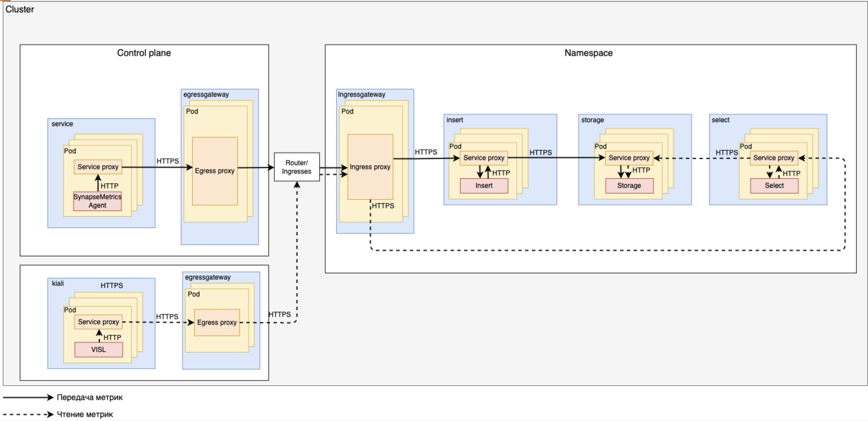Select Service proxy in select pod
The width and height of the screenshot is (868, 421).
point(774,158)
